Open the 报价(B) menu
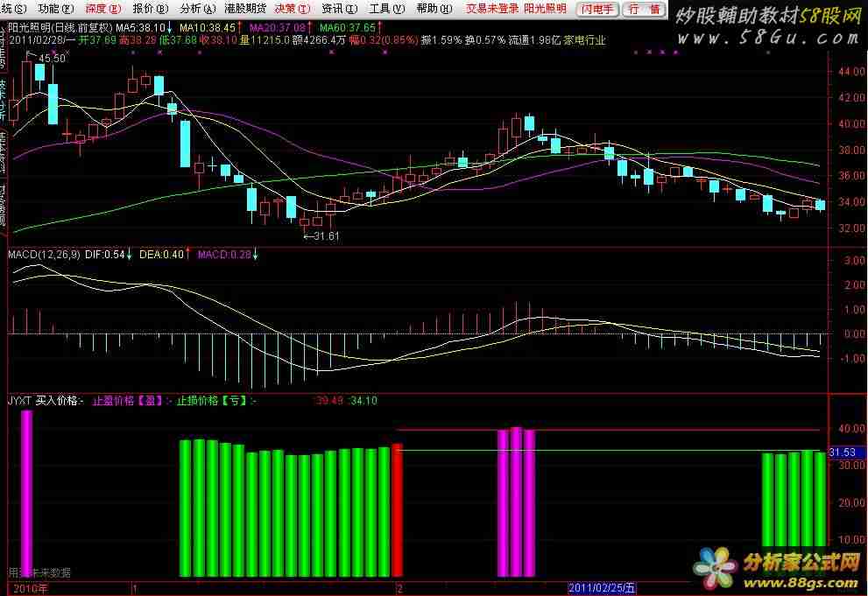 click(x=150, y=9)
